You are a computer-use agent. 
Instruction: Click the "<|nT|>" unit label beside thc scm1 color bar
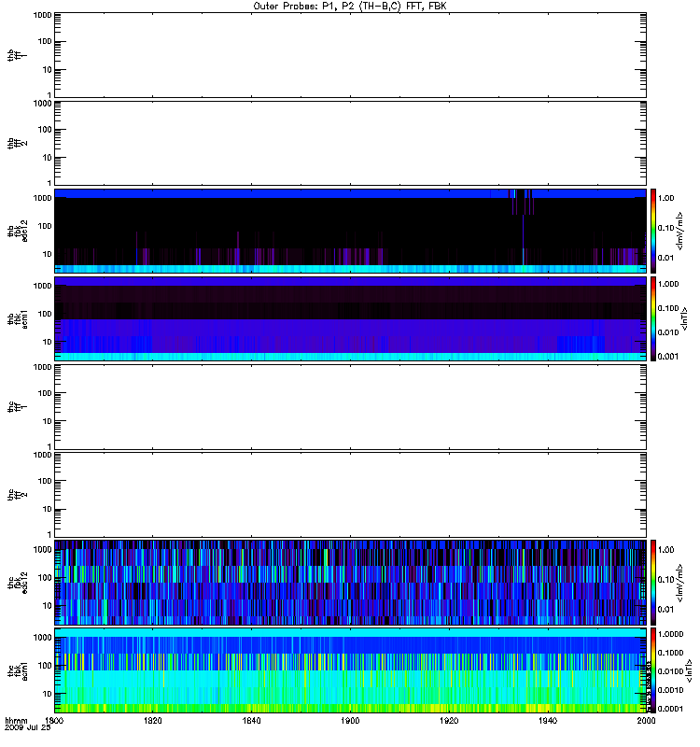point(689,670)
